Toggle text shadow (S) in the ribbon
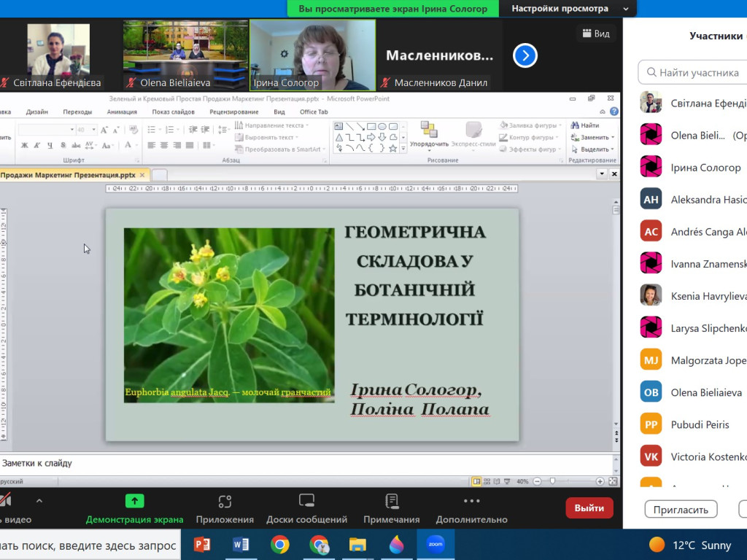The width and height of the screenshot is (747, 560). [x=63, y=145]
